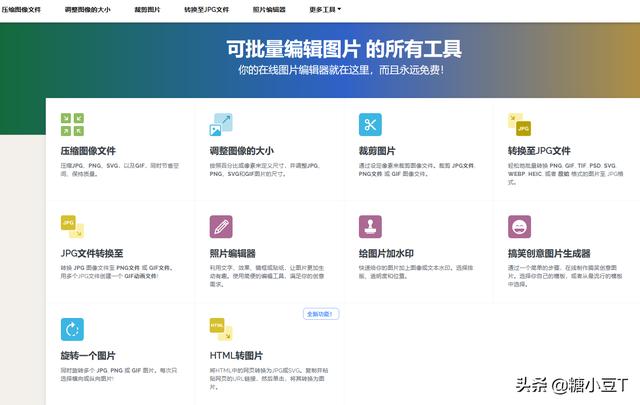Click the 全新功能 badge on HTML card

coord(321,314)
